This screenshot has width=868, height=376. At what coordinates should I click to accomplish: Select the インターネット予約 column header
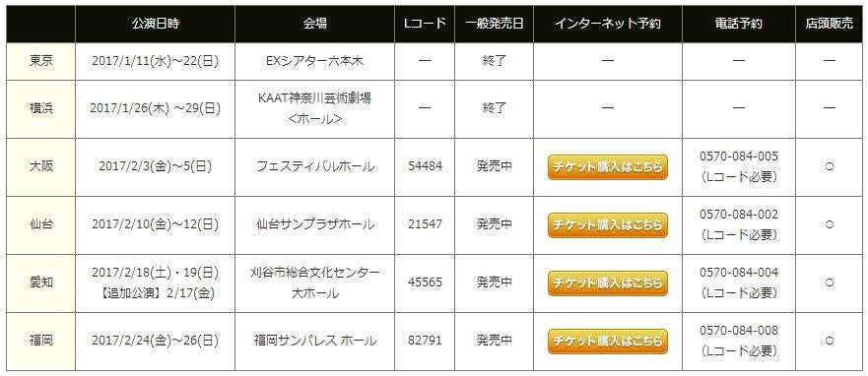pyautogui.click(x=607, y=24)
